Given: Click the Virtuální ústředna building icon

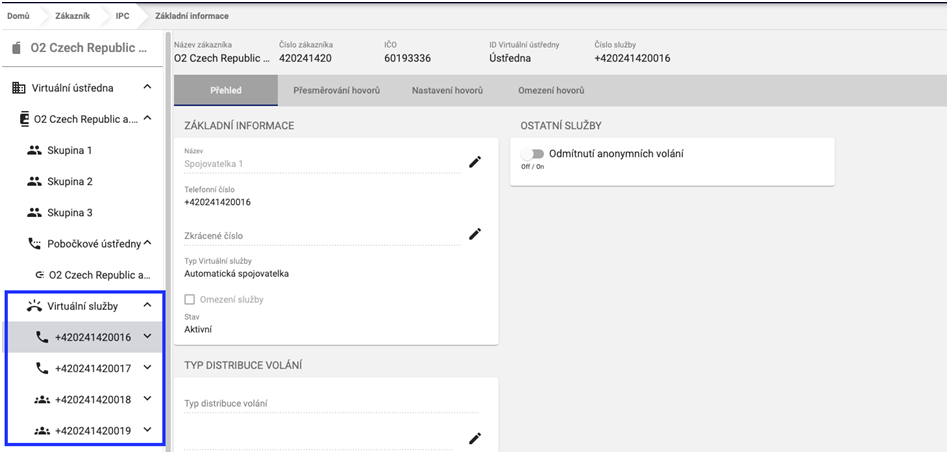Looking at the screenshot, I should [18, 88].
